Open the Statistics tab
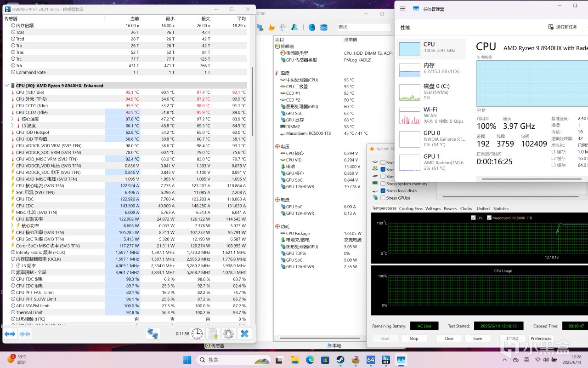This screenshot has width=588, height=368. (501, 208)
